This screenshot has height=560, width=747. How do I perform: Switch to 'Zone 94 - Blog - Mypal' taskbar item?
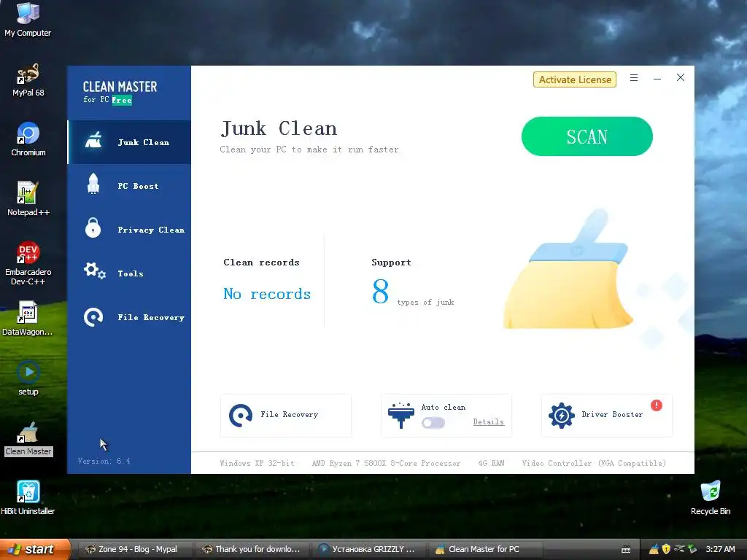point(134,549)
